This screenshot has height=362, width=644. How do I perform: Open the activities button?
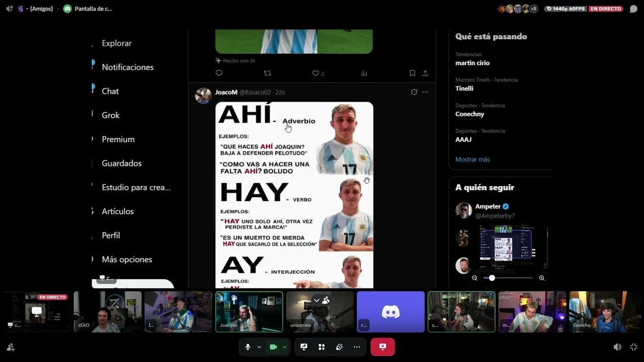321,347
